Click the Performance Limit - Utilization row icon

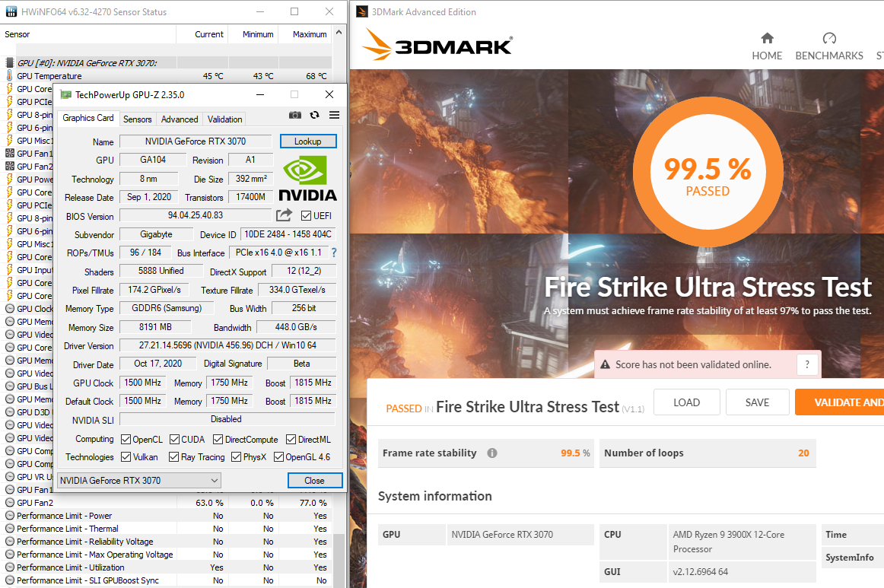(10, 567)
